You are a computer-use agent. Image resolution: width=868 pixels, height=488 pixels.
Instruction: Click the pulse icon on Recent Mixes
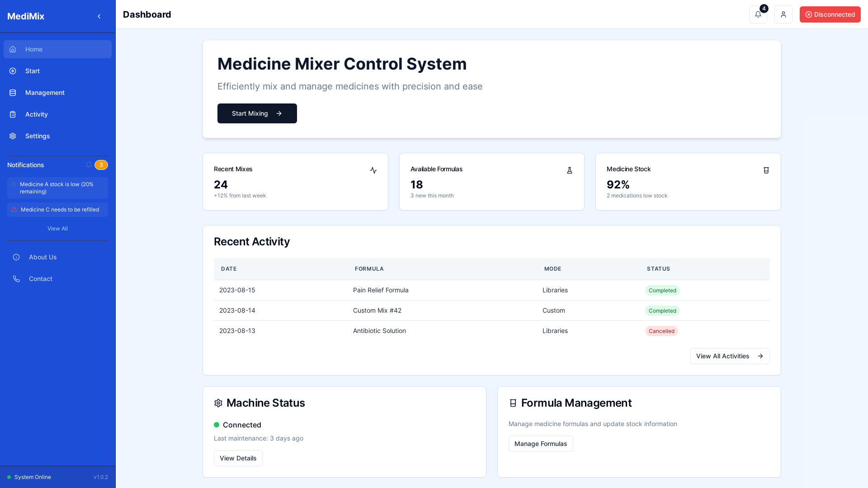point(373,170)
